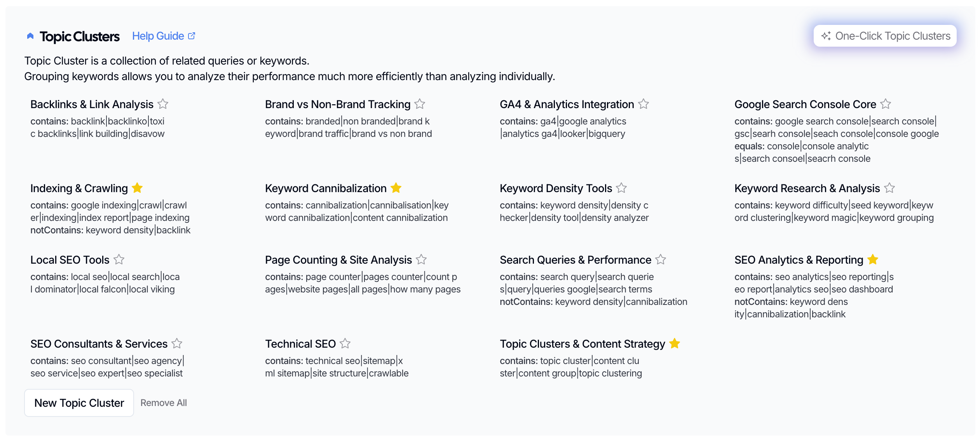Click Remove All clusters link
The height and width of the screenshot is (441, 980).
click(164, 403)
